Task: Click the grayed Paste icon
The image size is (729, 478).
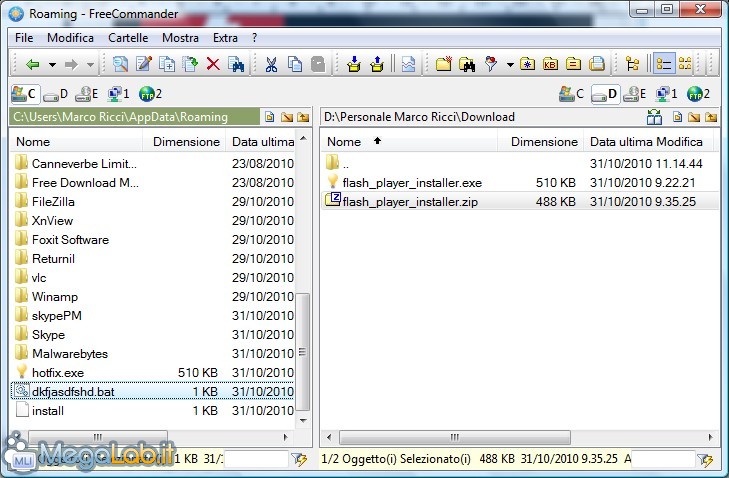Action: (318, 64)
